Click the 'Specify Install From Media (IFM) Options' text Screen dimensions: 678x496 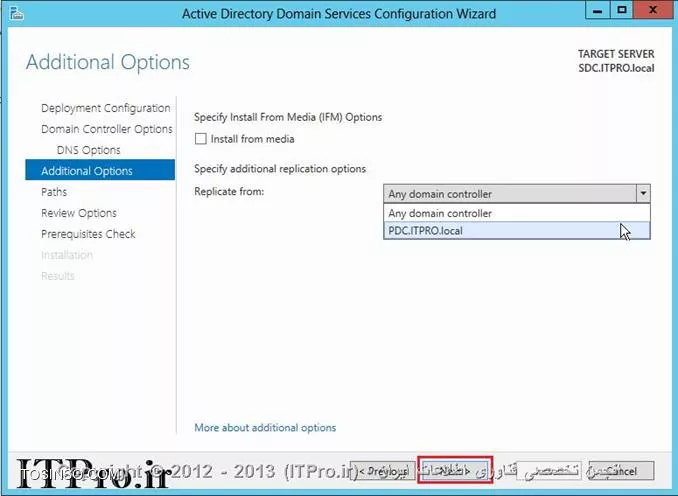pyautogui.click(x=288, y=117)
